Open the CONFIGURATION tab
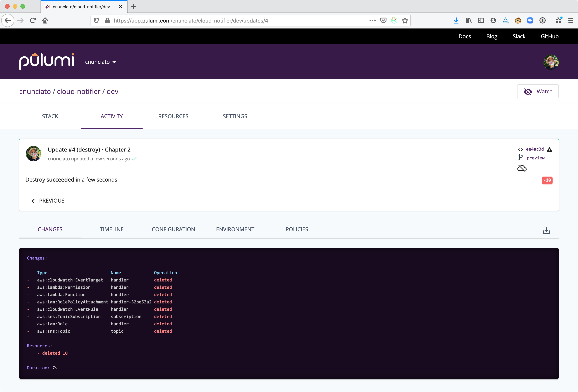The image size is (578, 392). 173,229
